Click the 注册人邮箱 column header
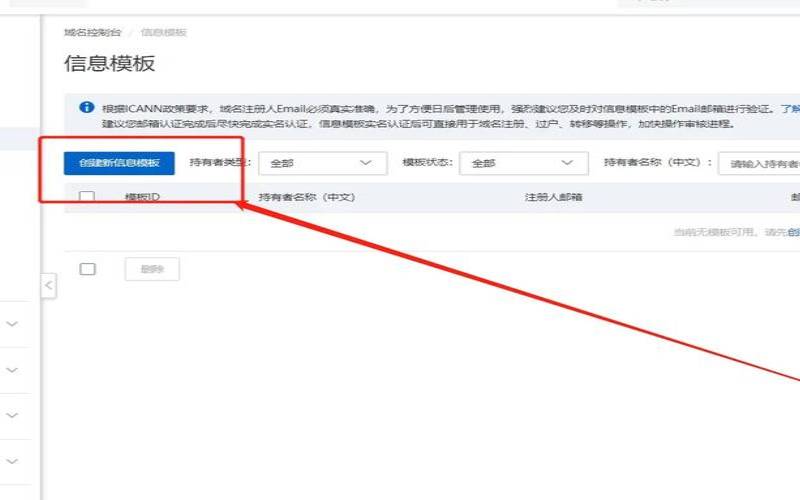800x500 pixels. pos(553,197)
